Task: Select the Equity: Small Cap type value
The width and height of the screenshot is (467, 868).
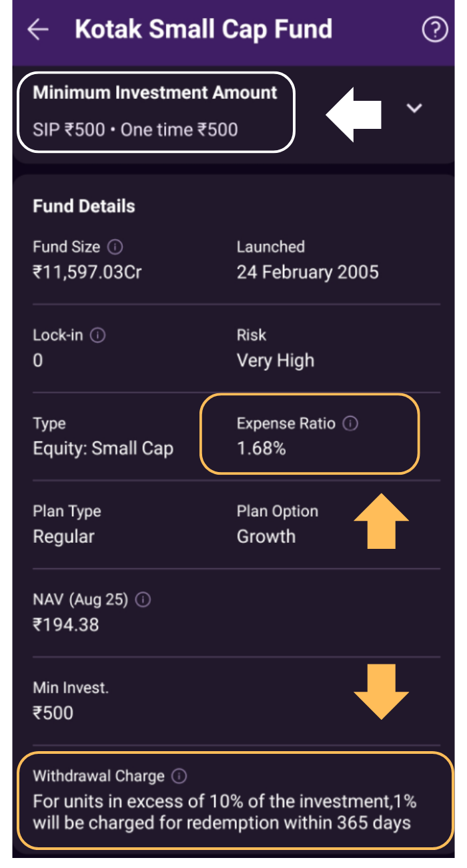Action: click(x=103, y=449)
